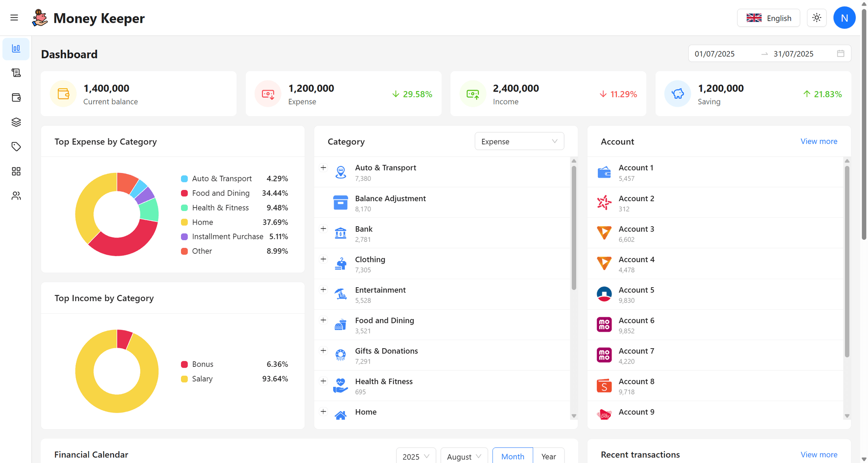Viewport: 868px width, 463px height.
Task: Expand the Auto & Transport category
Action: pos(323,168)
